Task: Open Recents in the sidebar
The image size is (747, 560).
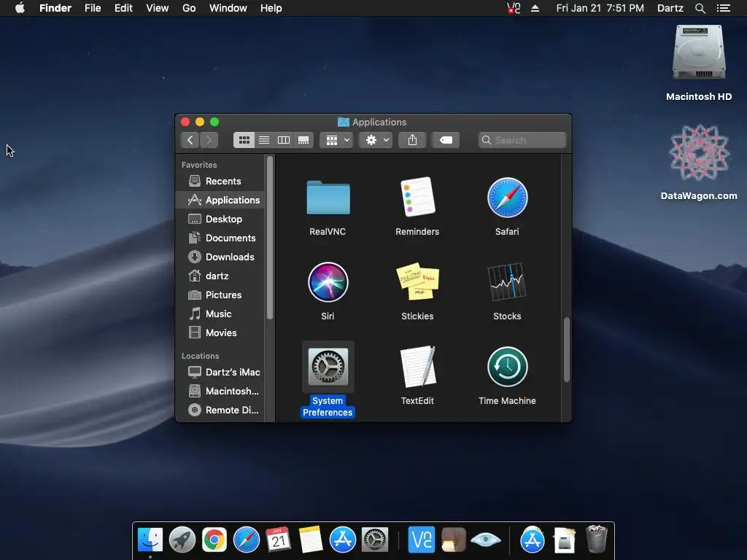Action: (x=220, y=181)
